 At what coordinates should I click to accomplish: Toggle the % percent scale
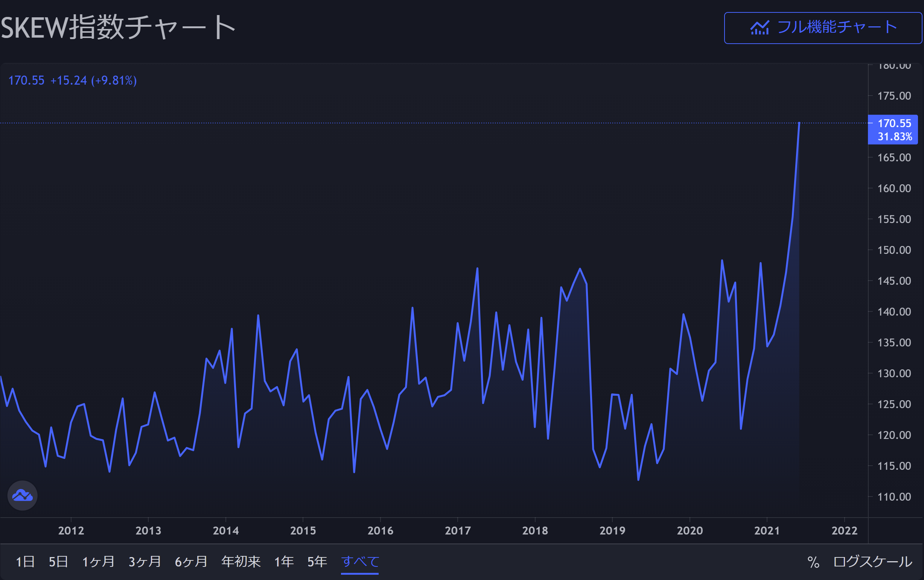point(813,562)
